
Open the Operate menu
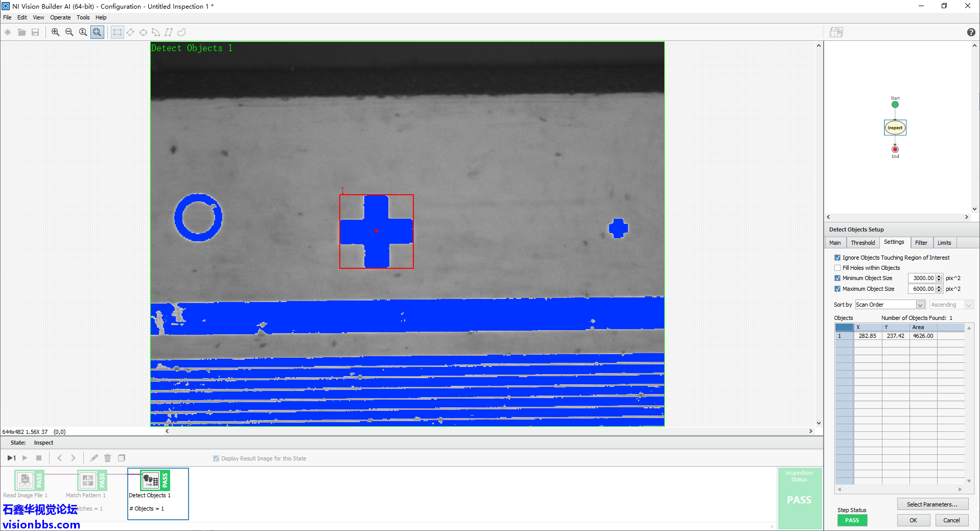pyautogui.click(x=60, y=17)
